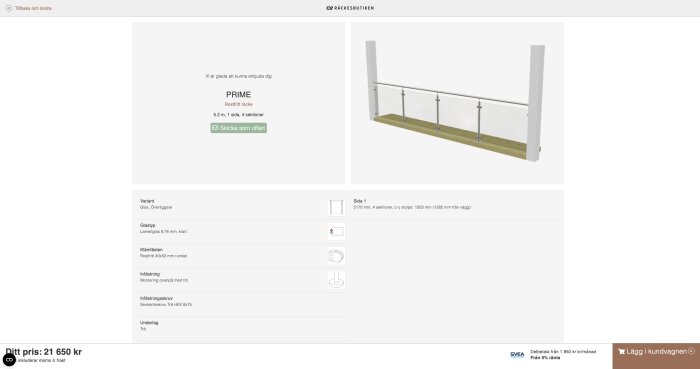The width and height of the screenshot is (700, 369).
Task: Click the 'PRIME' product title
Action: coord(238,95)
